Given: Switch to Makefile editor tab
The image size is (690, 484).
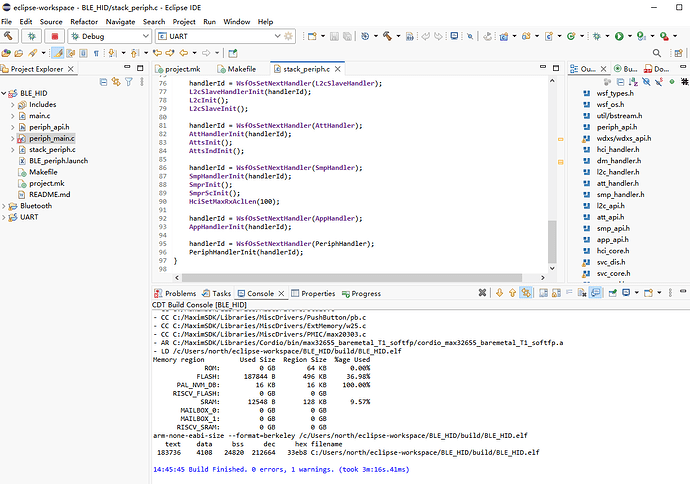Looking at the screenshot, I should [x=237, y=69].
